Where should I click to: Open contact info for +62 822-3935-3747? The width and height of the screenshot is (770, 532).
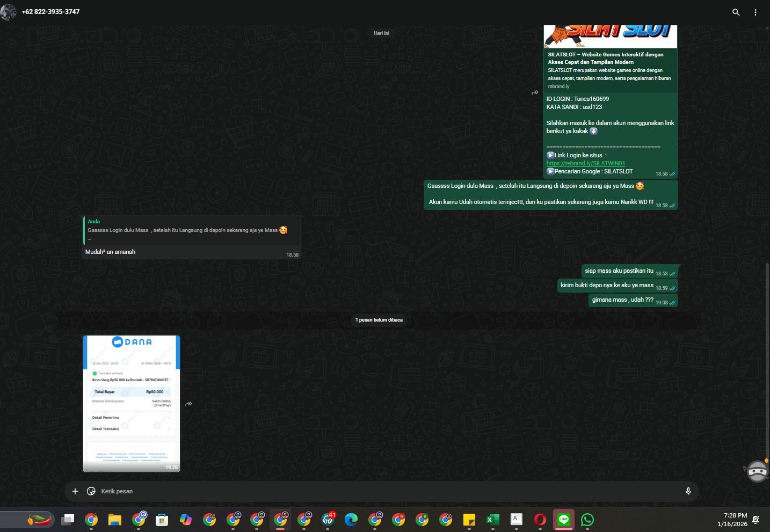point(50,12)
